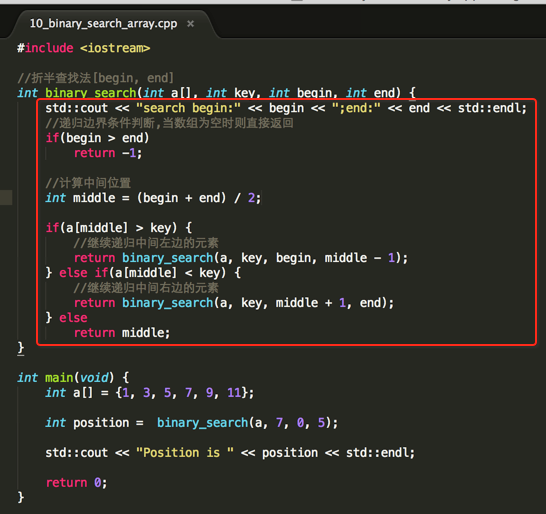Click the '} else if(a[middle] < key) {' line
Screen dimensions: 546x514
143,273
